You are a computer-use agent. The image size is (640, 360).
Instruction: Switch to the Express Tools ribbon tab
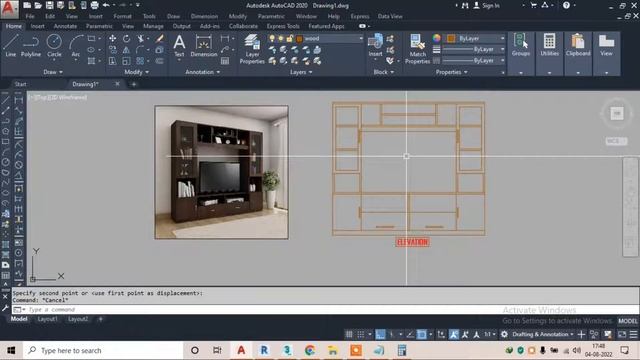coord(283,26)
